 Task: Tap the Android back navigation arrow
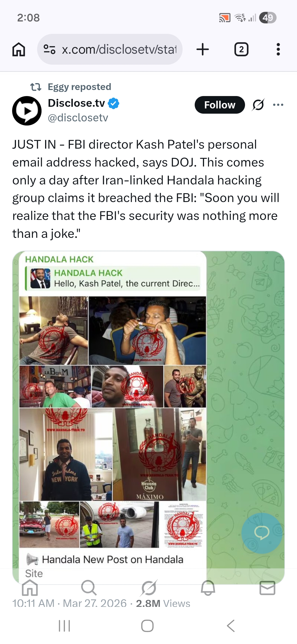click(231, 626)
